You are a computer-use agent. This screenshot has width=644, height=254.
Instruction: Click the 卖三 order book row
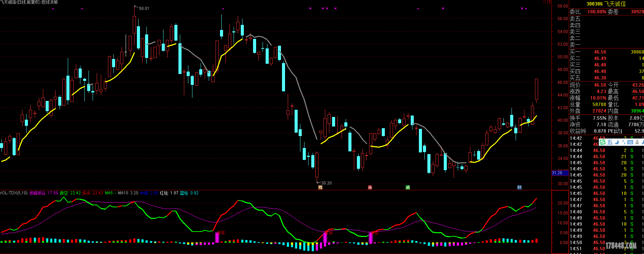607,32
